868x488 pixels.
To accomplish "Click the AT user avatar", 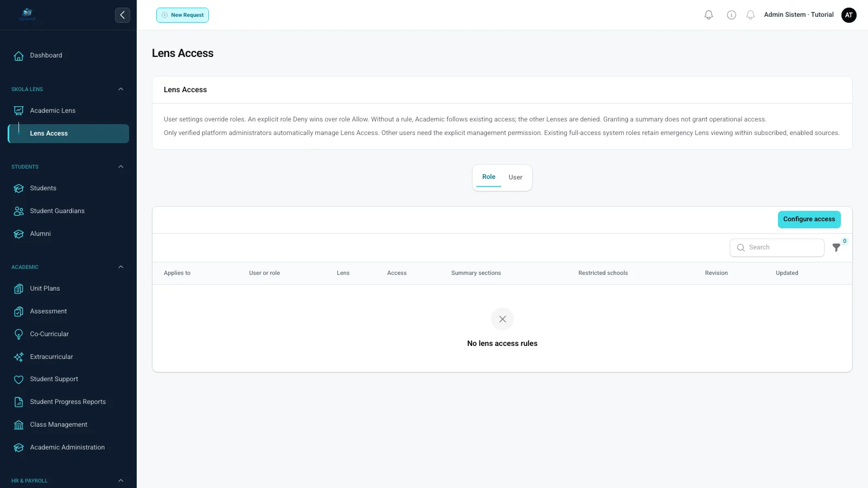I will tap(849, 15).
